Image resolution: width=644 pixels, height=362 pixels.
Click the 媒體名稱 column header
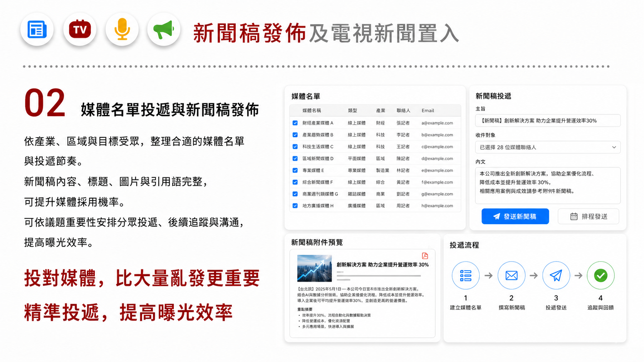tap(312, 110)
